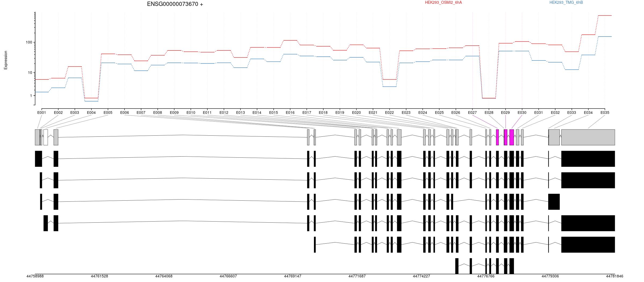Image resolution: width=644 pixels, height=282 pixels.
Task: Click exon label E021
Action: coord(373,113)
